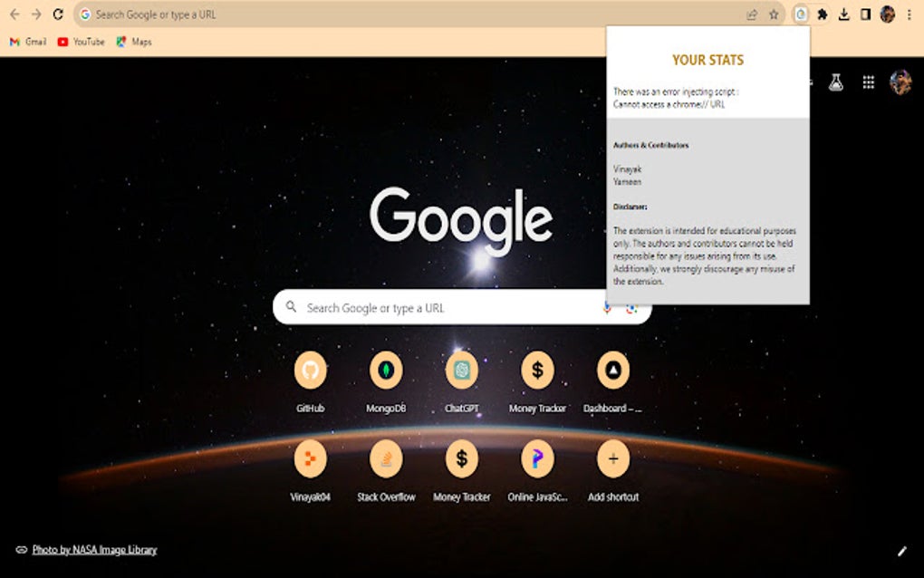Open the Stack Overflow shortcut
Image resolution: width=924 pixels, height=578 pixels.
click(386, 471)
